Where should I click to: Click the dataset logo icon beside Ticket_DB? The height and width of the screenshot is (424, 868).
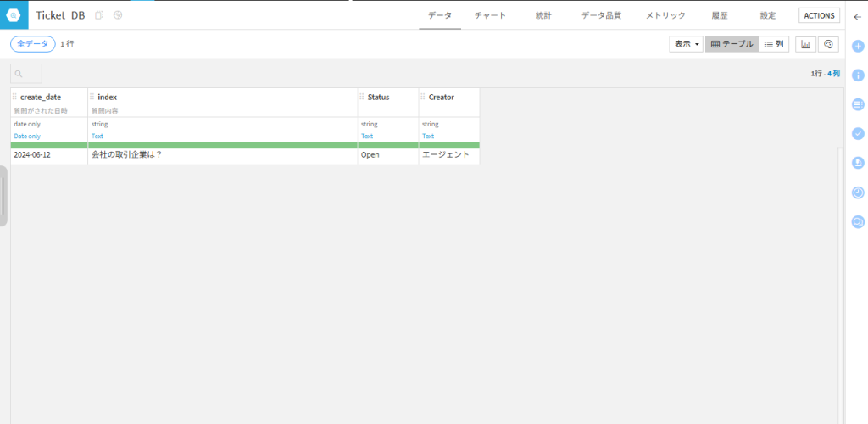14,15
